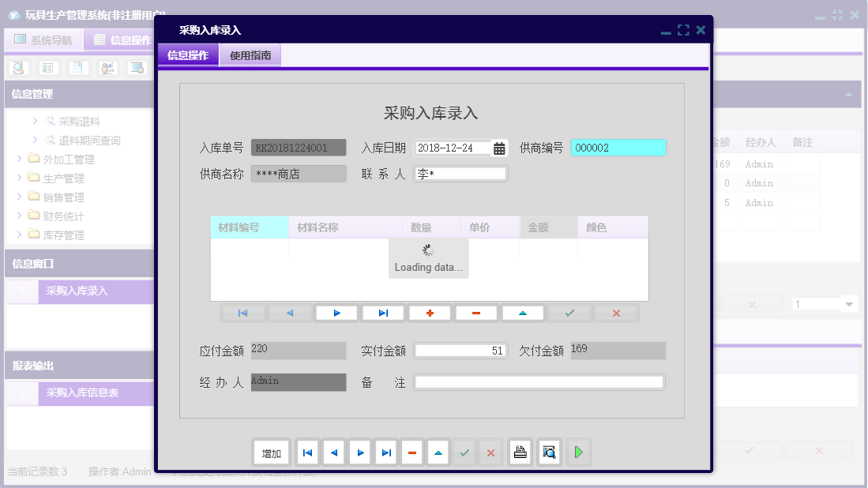
Task: Confirm grid changes with the green check icon
Action: coord(569,313)
